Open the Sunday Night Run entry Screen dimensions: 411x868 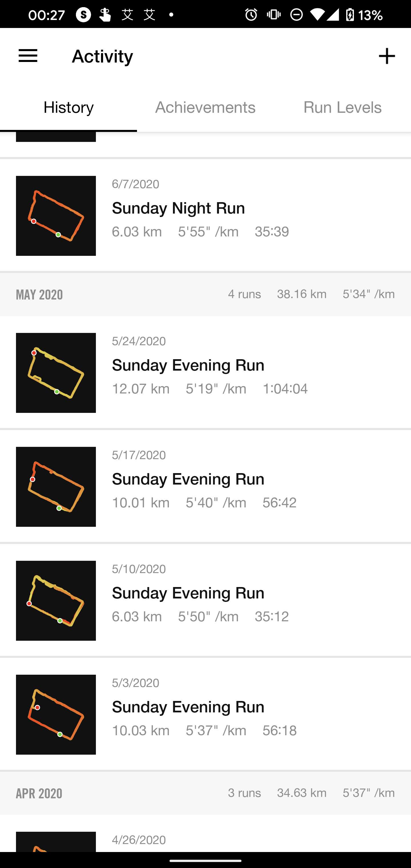pos(179,208)
